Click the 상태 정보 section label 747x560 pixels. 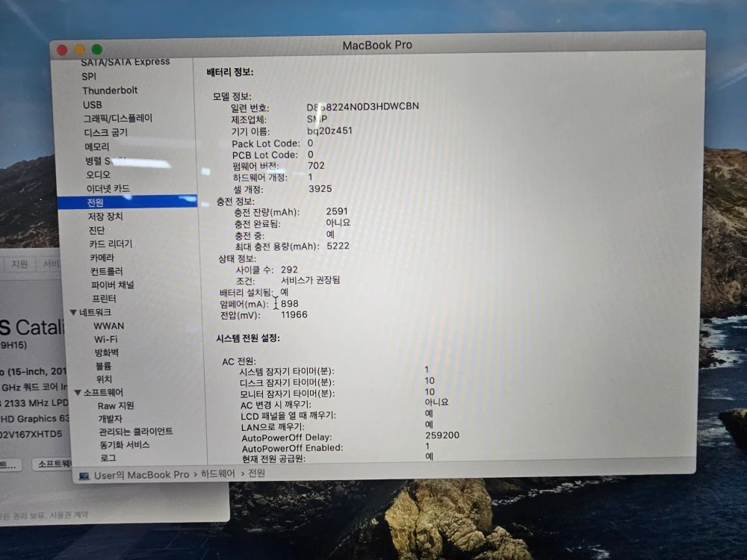(238, 258)
